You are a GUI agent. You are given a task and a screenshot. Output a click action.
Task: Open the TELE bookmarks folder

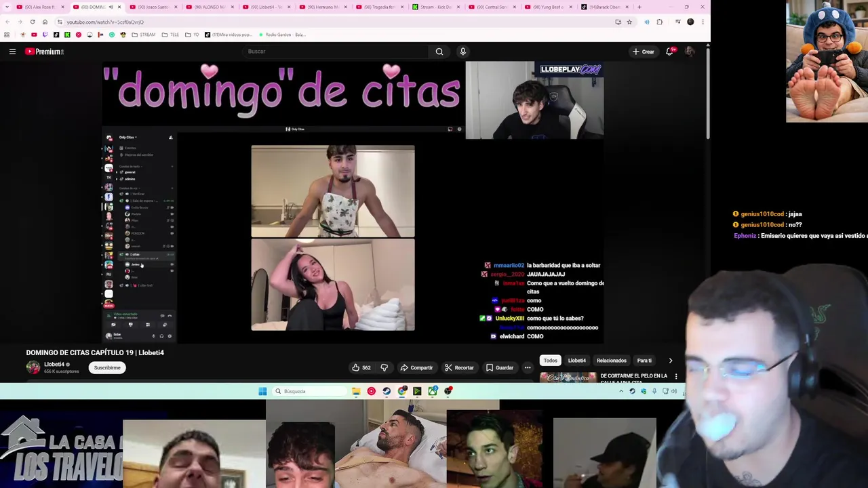(172, 35)
